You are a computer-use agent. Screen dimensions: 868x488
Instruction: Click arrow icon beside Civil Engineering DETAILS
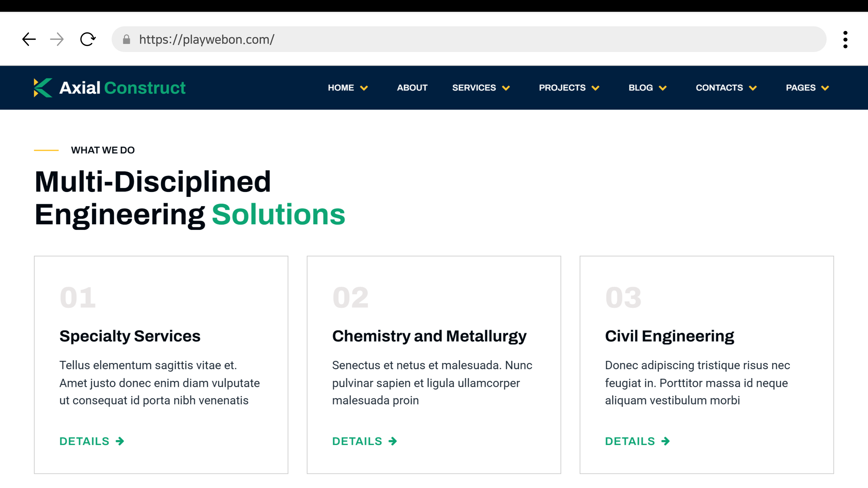point(666,441)
